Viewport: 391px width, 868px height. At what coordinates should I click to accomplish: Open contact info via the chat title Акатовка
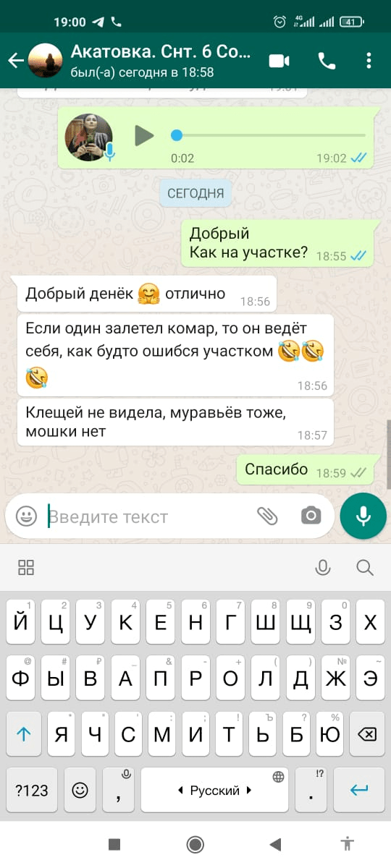[x=161, y=53]
